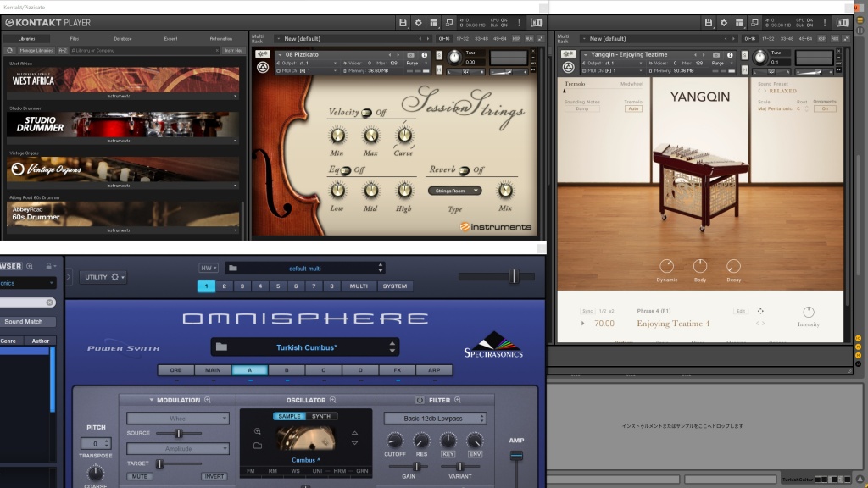Viewport: 868px width, 488px height.
Task: Click the save icon in Kontakt Player header
Action: pos(403,22)
